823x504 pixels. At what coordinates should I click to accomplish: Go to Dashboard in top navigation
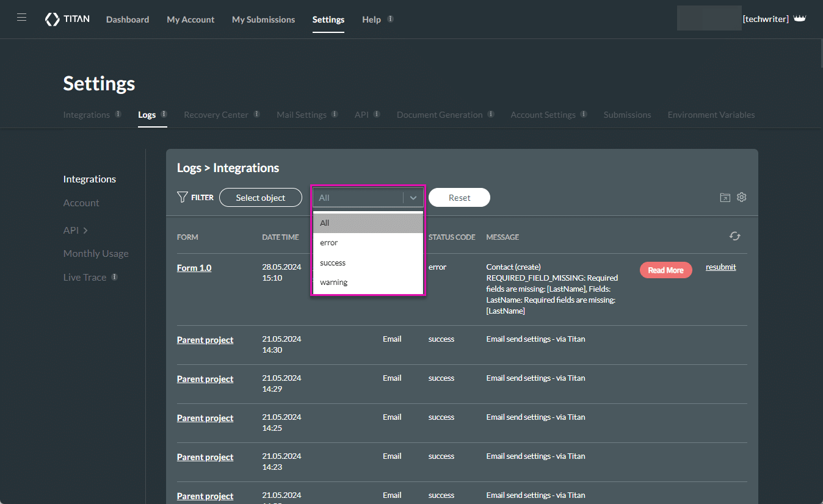(128, 20)
